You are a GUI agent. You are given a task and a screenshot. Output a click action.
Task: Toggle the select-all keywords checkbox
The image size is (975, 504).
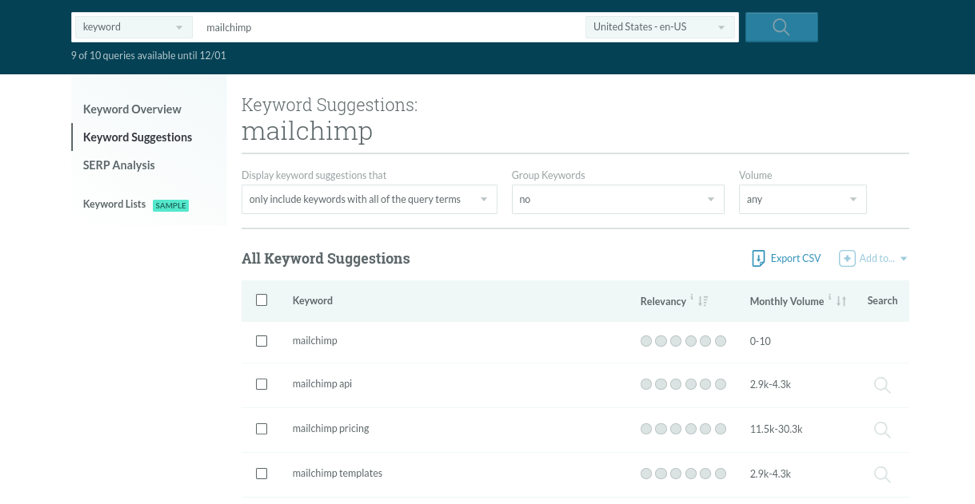tap(262, 300)
